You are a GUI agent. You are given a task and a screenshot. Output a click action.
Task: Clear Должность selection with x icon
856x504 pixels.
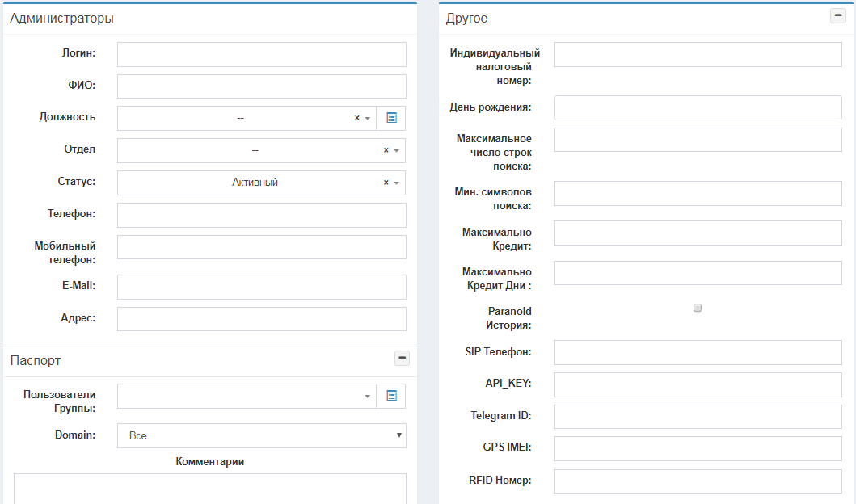[x=356, y=118]
